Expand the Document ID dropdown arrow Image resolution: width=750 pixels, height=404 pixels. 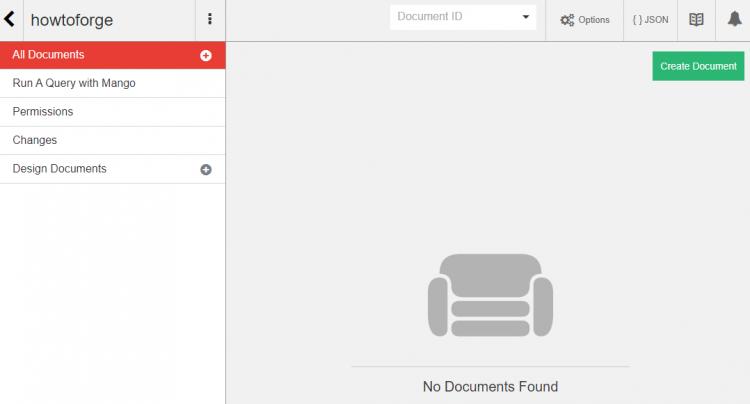526,17
